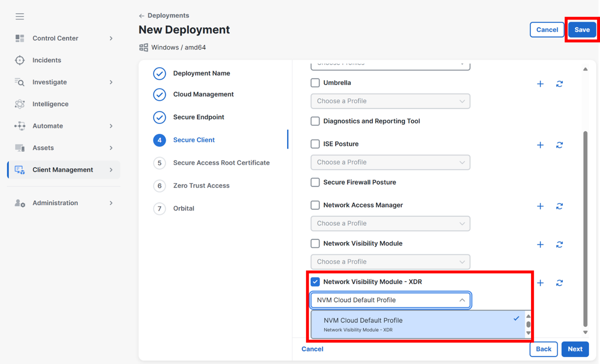Uncheck Network Visibility Module - XDR
Viewport: 600px width, 364px height.
[x=315, y=282]
